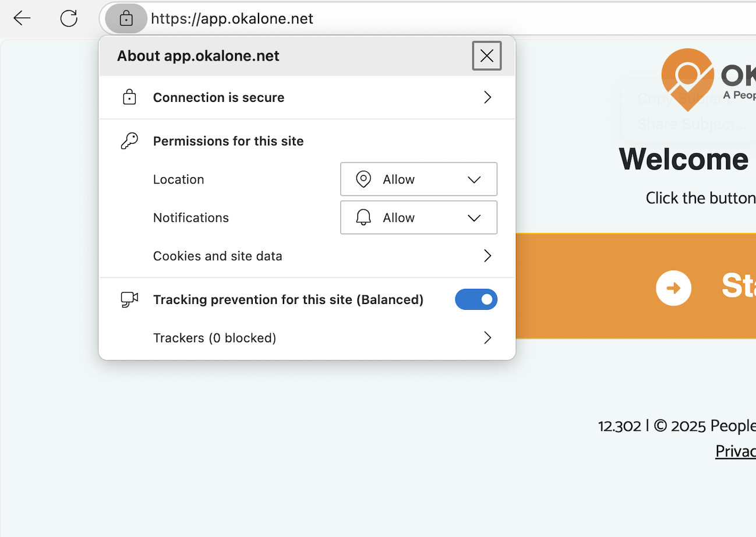
Task: Click the location pin icon in Location row
Action: (363, 179)
